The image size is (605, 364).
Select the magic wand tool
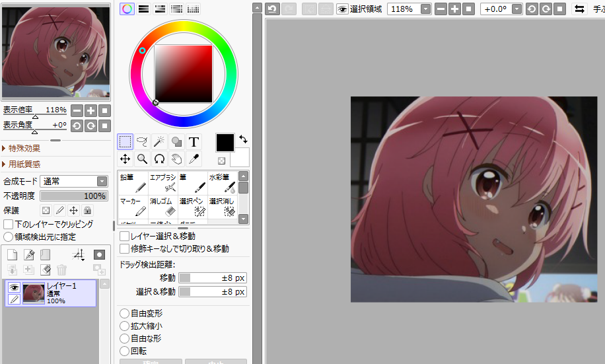pyautogui.click(x=159, y=141)
